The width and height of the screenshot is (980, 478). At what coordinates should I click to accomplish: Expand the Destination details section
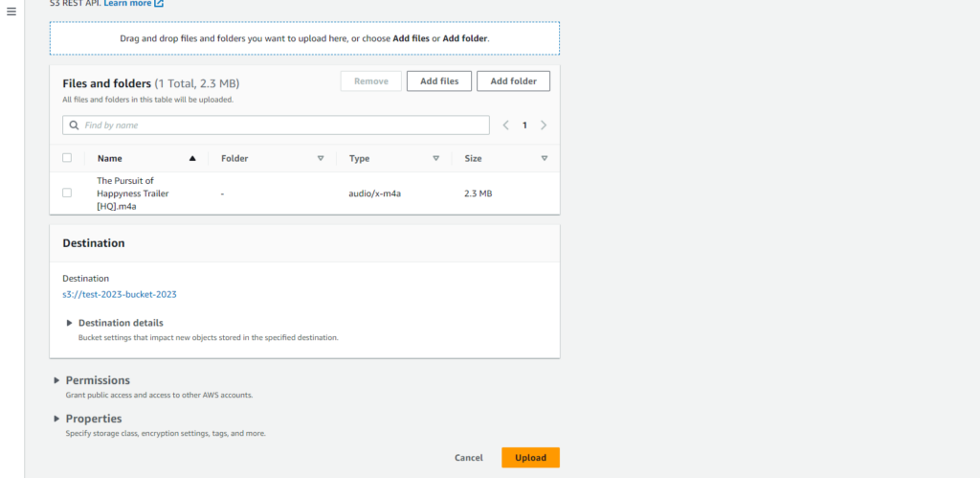click(x=69, y=323)
